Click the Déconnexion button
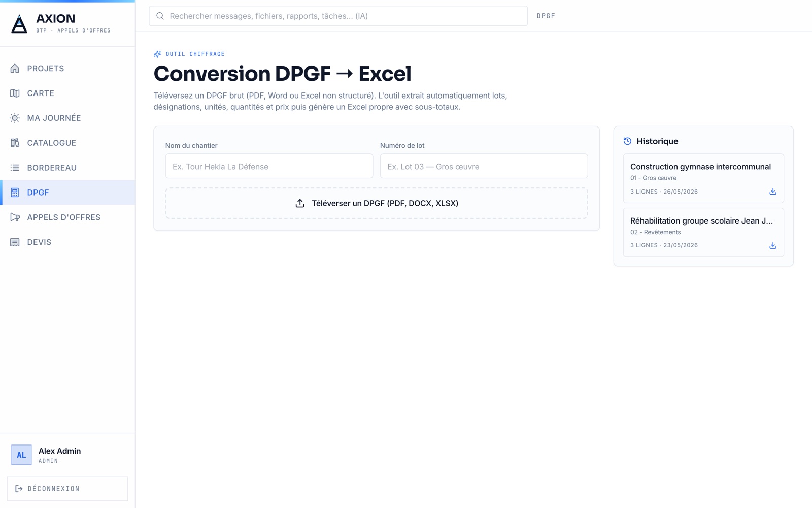Screen dimensions: 812x508 [67, 489]
